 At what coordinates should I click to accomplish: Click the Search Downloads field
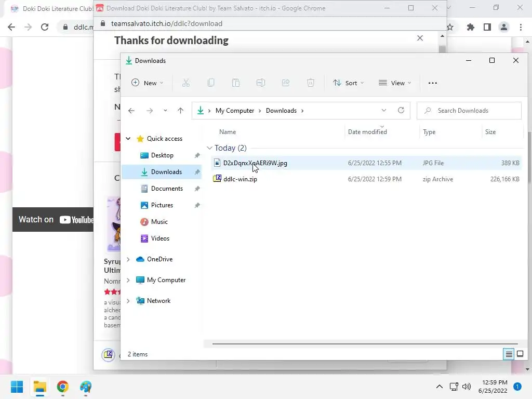pos(469,111)
